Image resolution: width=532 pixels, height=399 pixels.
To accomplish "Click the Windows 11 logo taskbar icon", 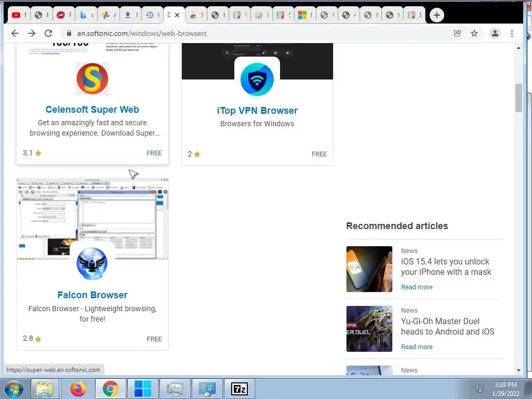I will pos(142,389).
